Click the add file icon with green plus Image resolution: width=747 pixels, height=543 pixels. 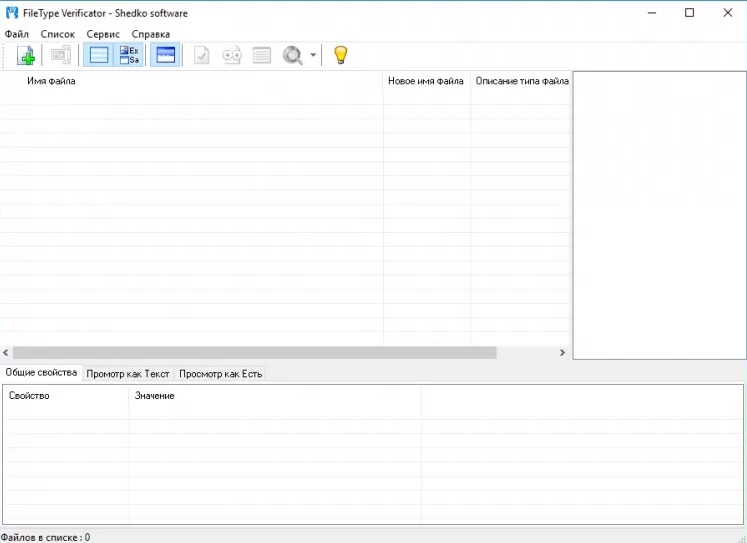pos(26,56)
